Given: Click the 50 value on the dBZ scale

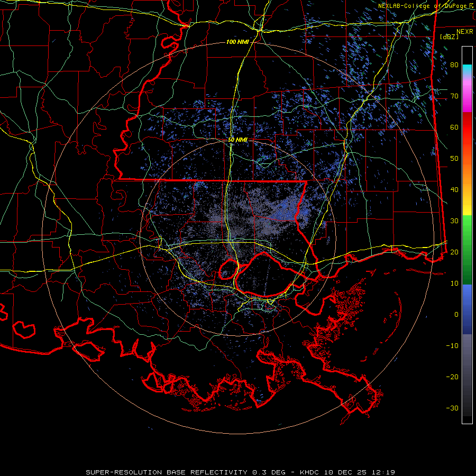Looking at the screenshot, I should (454, 159).
